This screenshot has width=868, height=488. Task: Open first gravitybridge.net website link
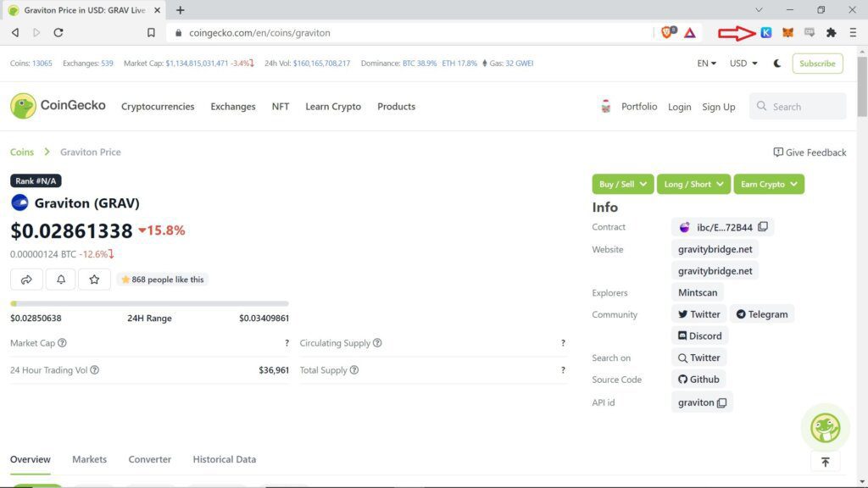point(715,250)
